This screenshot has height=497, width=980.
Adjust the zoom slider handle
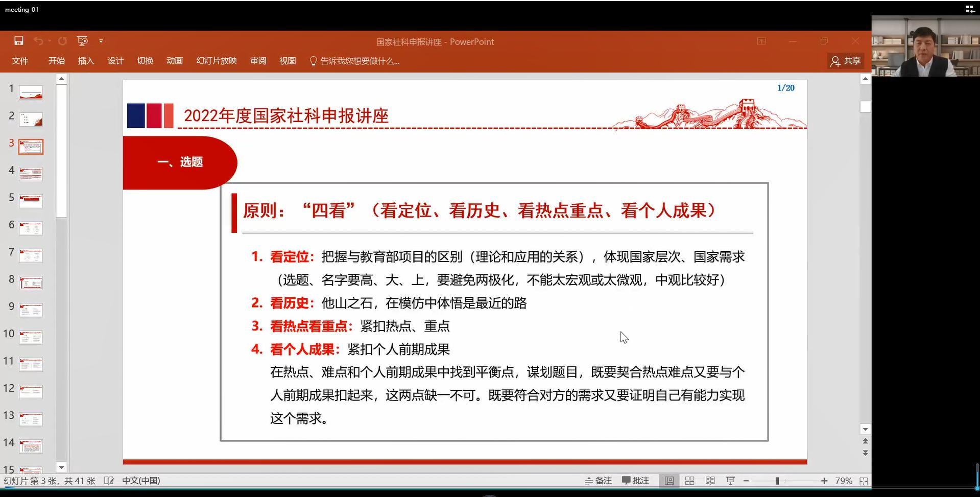click(x=777, y=481)
